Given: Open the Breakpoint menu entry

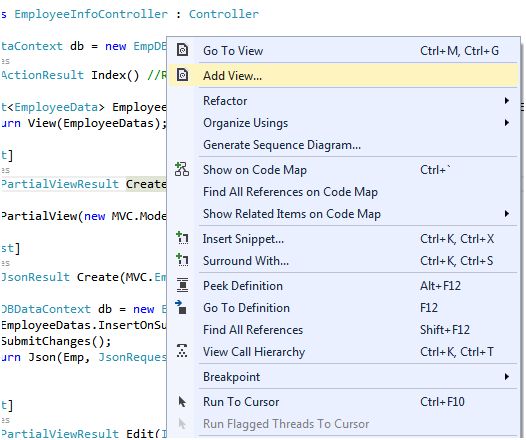Looking at the screenshot, I should pyautogui.click(x=343, y=377).
